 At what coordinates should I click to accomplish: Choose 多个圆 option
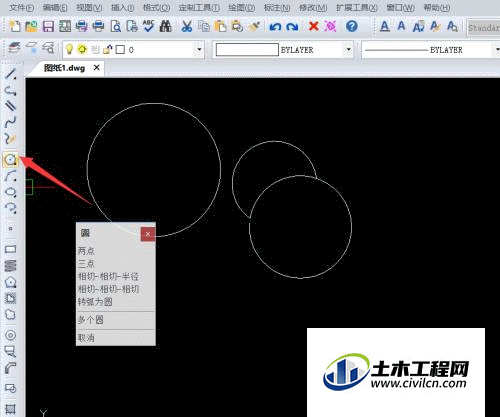(91, 320)
